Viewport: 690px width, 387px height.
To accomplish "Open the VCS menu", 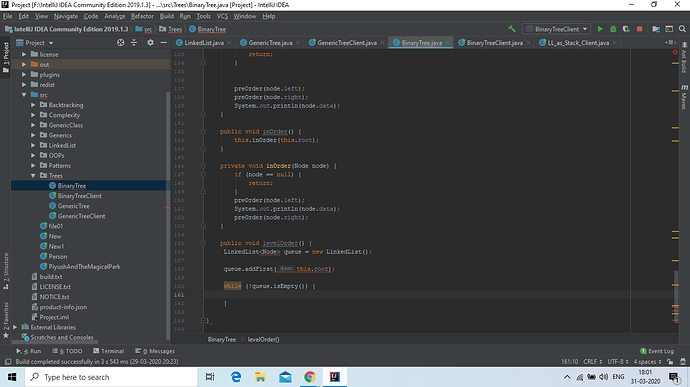I will click(x=222, y=16).
